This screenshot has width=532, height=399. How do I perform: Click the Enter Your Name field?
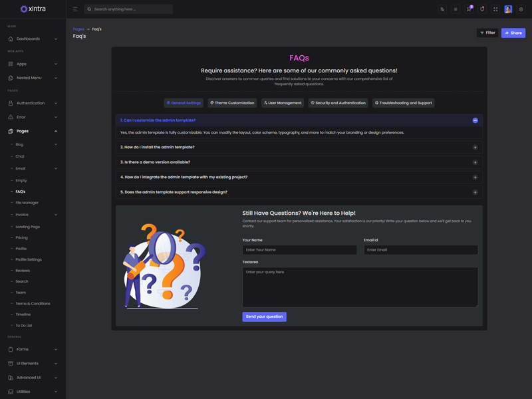coord(299,250)
